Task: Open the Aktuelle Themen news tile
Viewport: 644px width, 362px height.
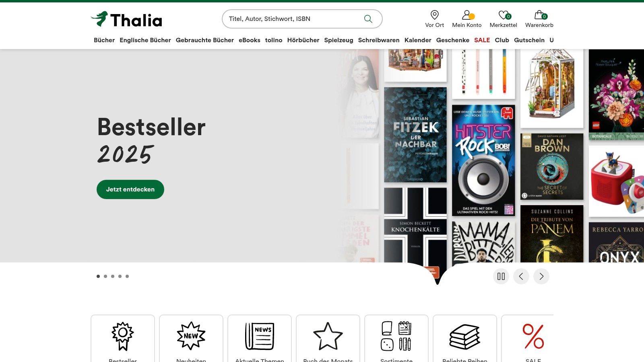Action: 260,339
